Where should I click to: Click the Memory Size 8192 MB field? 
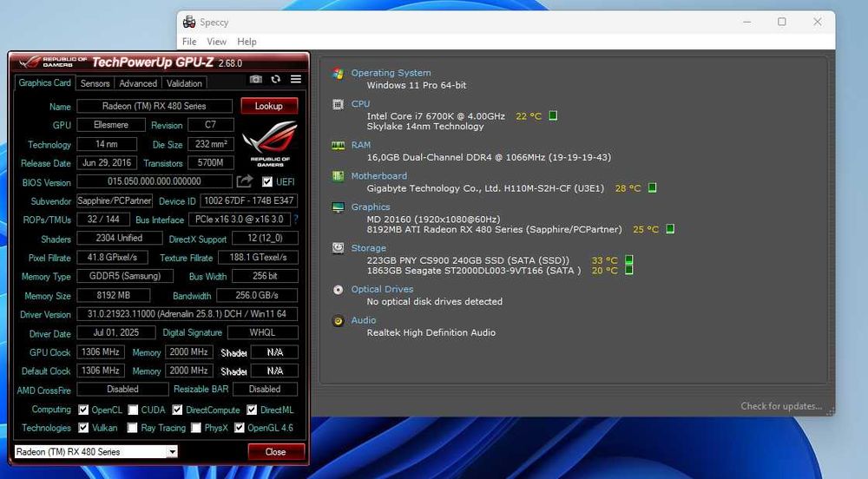[x=114, y=295]
